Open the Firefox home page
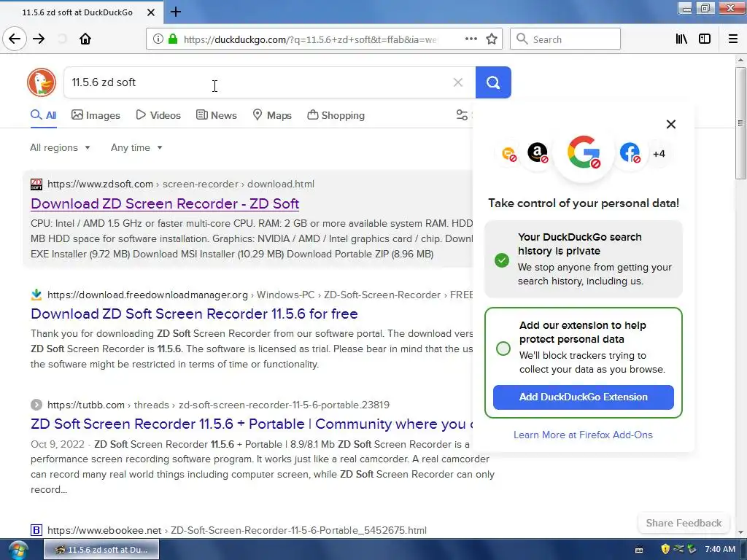The image size is (747, 560). 85,39
